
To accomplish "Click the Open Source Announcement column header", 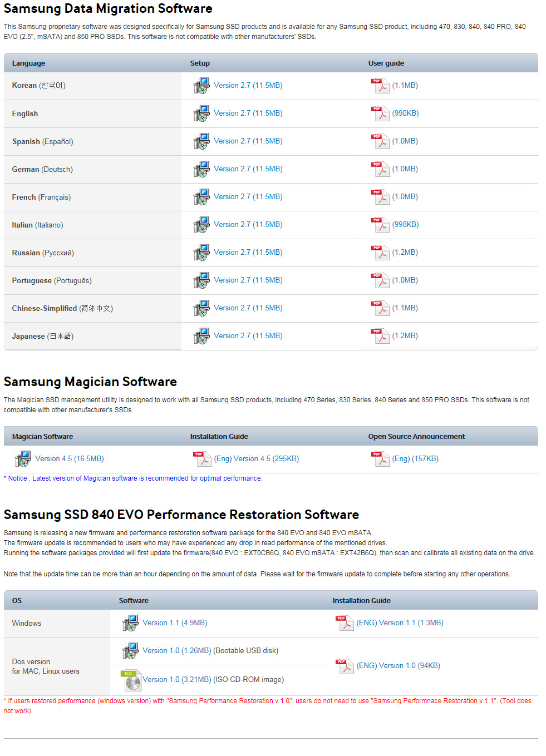I will tap(417, 437).
